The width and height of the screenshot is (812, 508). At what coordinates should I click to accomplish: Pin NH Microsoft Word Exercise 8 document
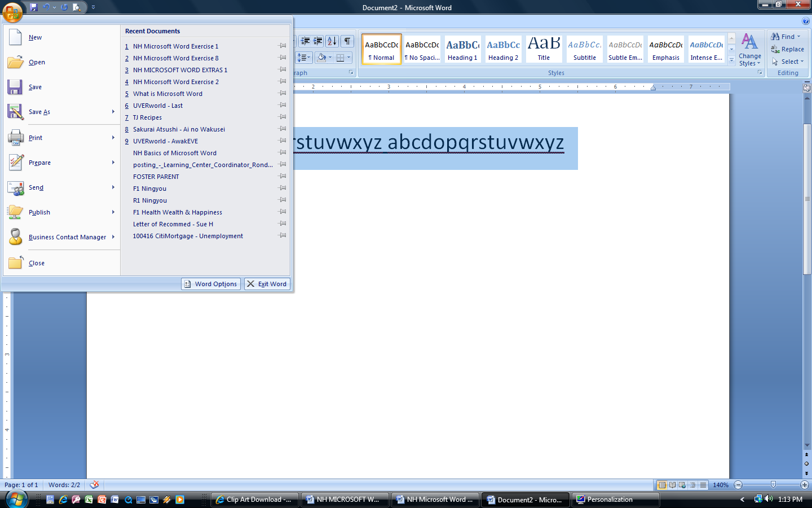pyautogui.click(x=283, y=58)
